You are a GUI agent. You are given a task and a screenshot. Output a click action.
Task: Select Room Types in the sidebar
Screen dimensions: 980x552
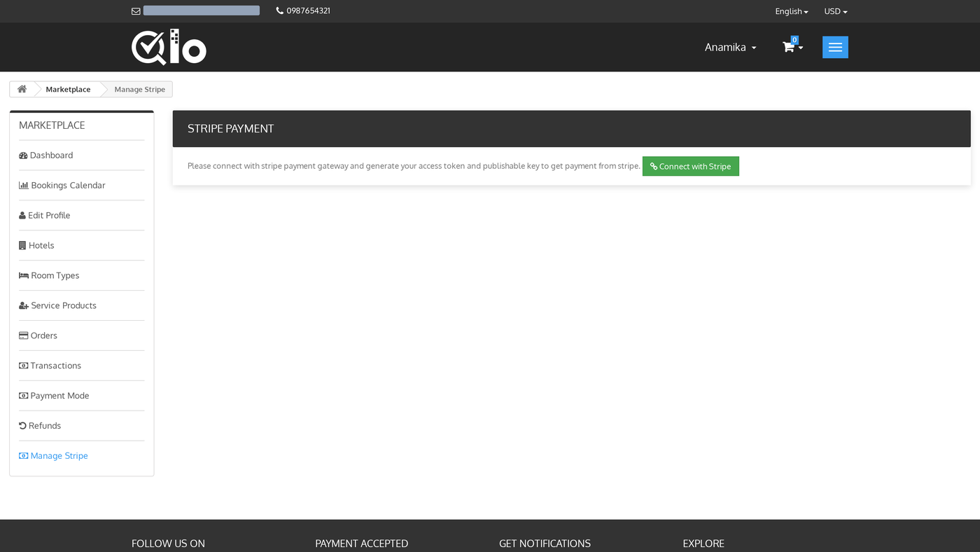pyautogui.click(x=49, y=276)
